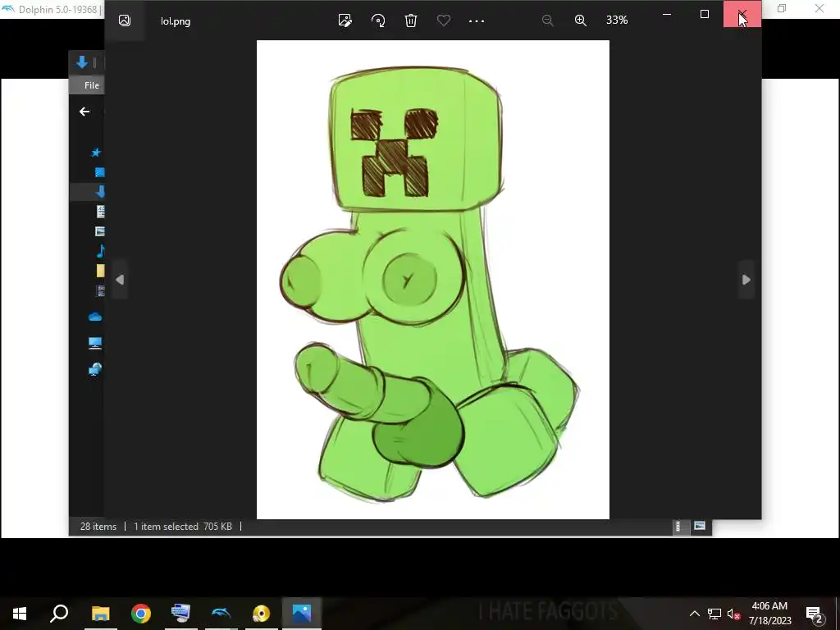The width and height of the screenshot is (840, 630).
Task: Close the Dolphin emulator window
Action: tap(819, 8)
